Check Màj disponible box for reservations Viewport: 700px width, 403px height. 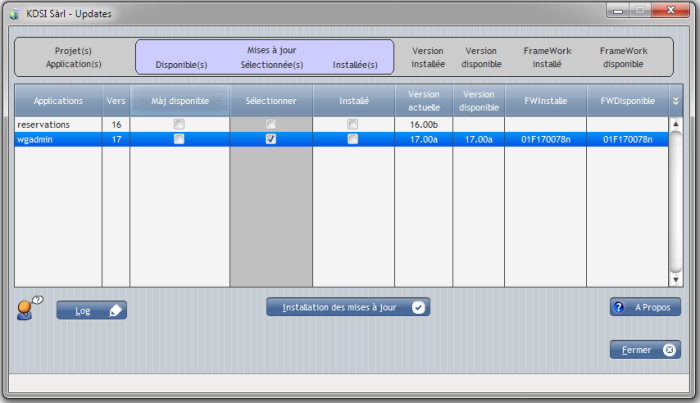pos(179,125)
